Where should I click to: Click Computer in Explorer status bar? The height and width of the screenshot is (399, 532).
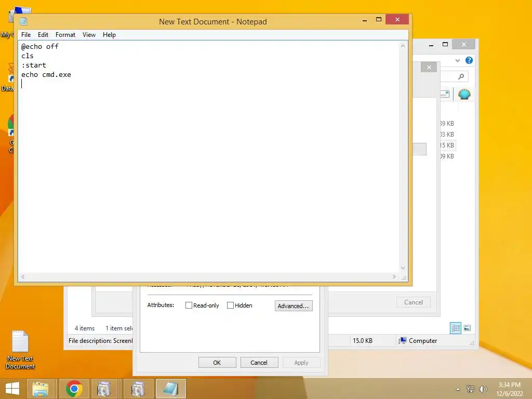(418, 341)
